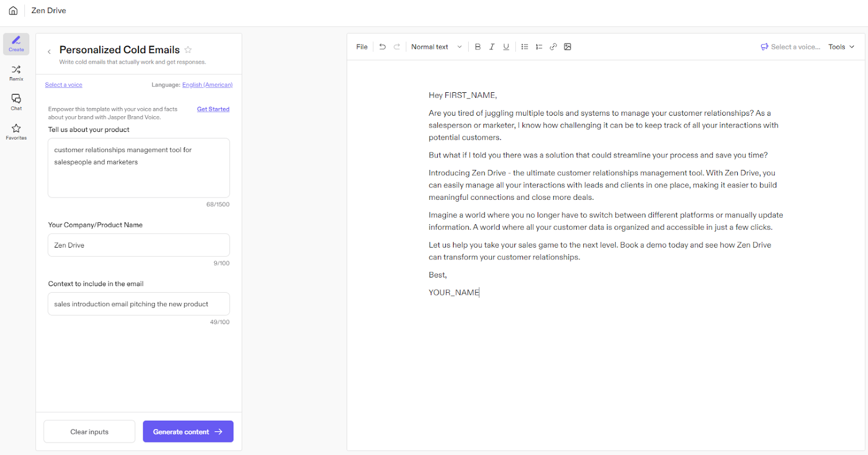This screenshot has width=868, height=455.
Task: Edit the Context to include field
Action: tap(139, 304)
